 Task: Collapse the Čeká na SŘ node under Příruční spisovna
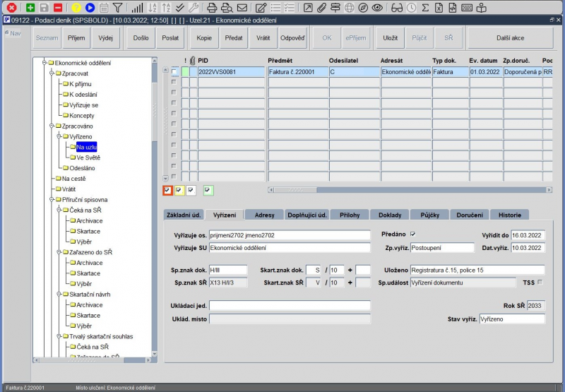click(x=59, y=210)
